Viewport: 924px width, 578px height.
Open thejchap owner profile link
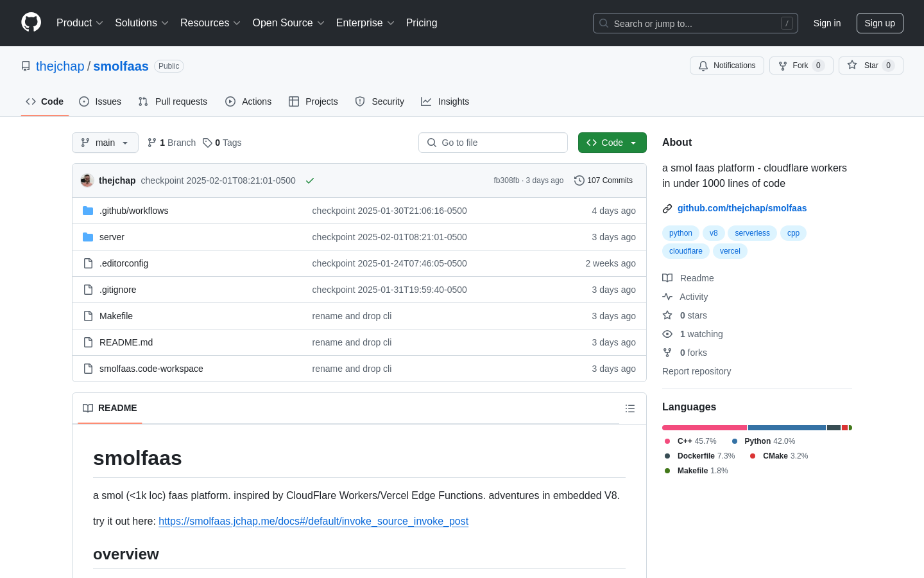(x=60, y=66)
